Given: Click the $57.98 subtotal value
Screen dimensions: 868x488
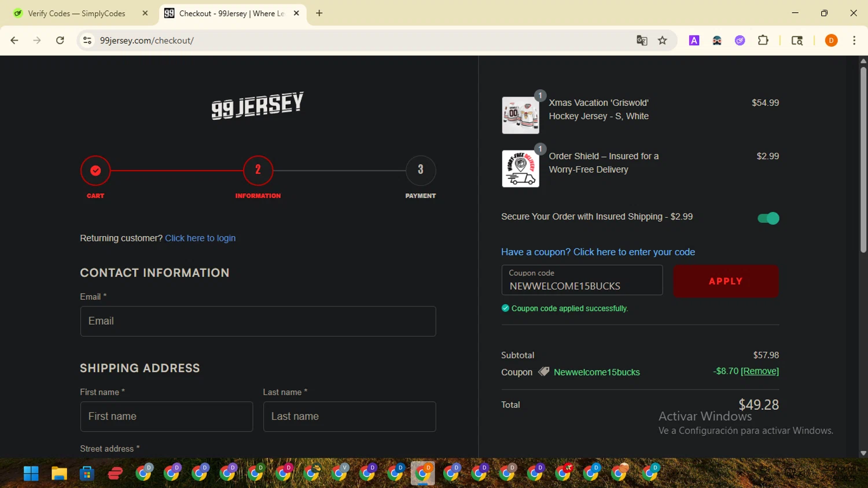Looking at the screenshot, I should point(766,355).
